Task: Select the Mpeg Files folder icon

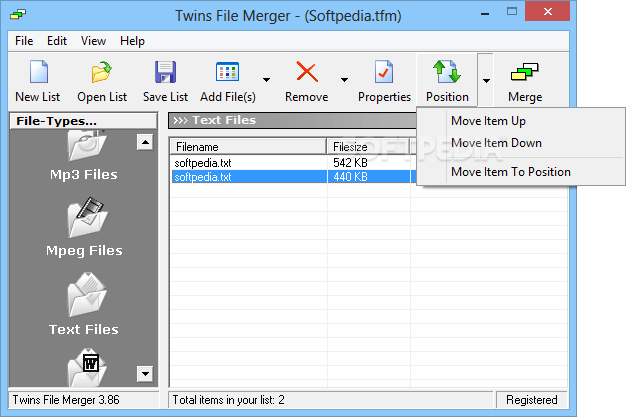Action: (x=87, y=217)
